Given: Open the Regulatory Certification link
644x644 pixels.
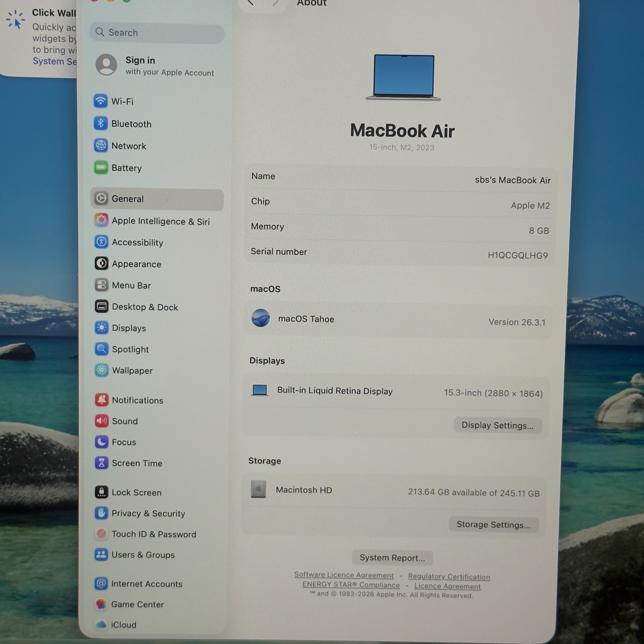Looking at the screenshot, I should click(449, 577).
